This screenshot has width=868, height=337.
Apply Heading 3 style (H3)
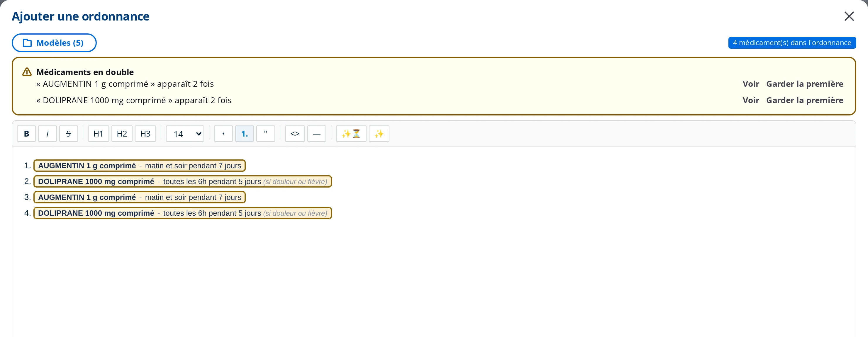145,134
